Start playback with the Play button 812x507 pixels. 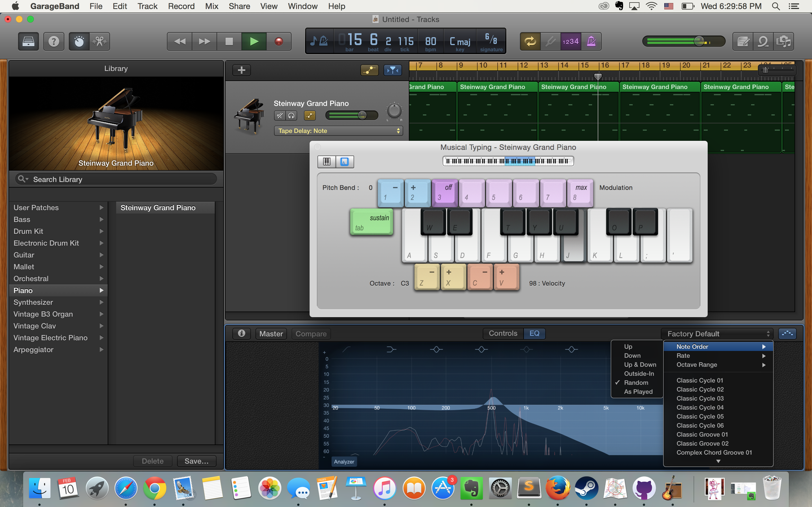[x=254, y=42]
